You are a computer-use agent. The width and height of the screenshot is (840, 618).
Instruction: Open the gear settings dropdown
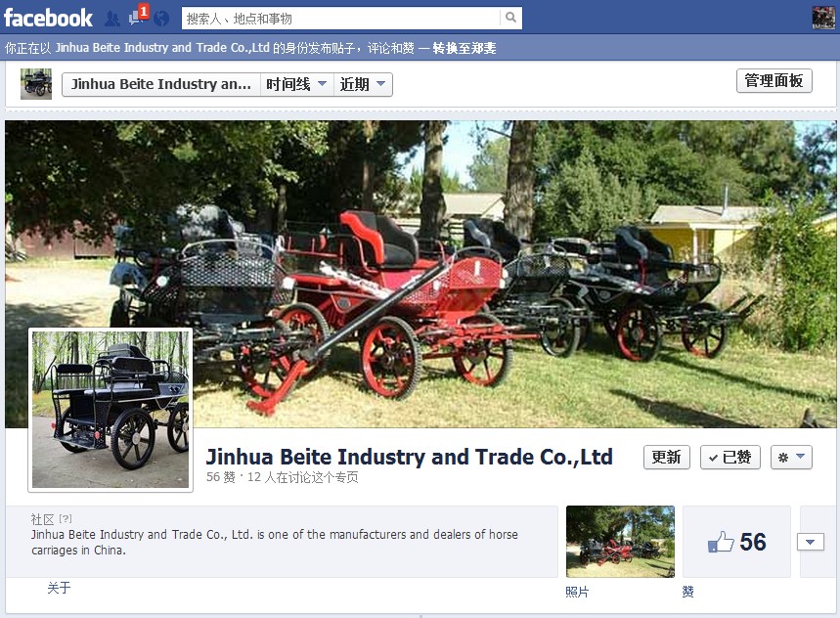tap(791, 458)
